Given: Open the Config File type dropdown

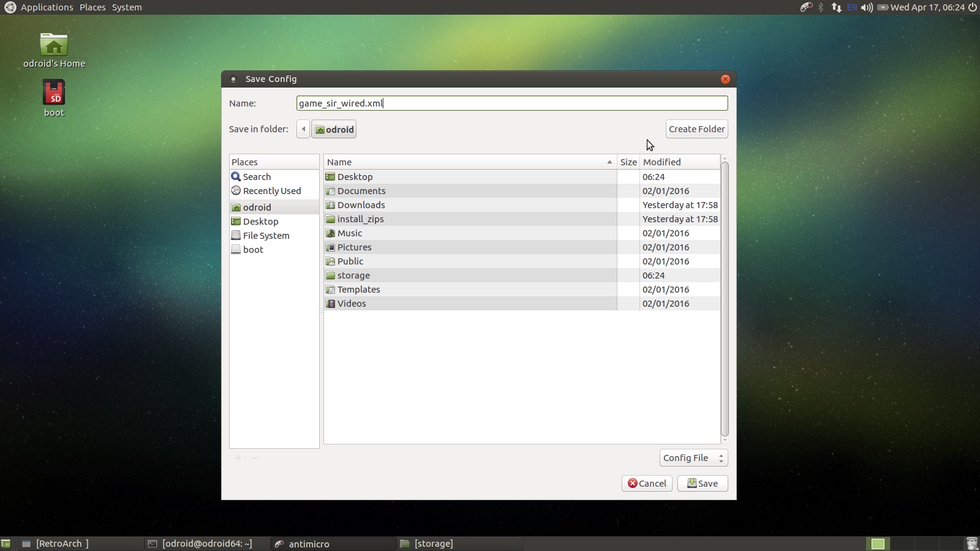Looking at the screenshot, I should coord(693,458).
